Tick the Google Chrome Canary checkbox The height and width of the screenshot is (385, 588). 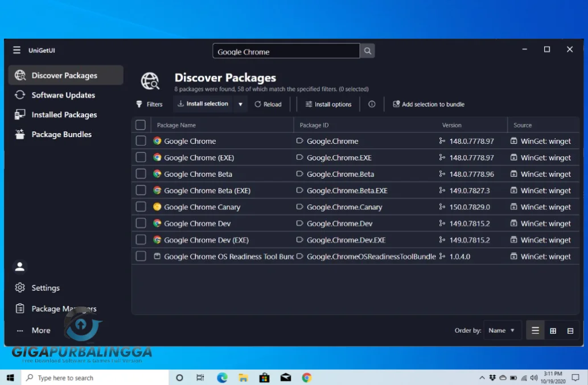tap(141, 207)
